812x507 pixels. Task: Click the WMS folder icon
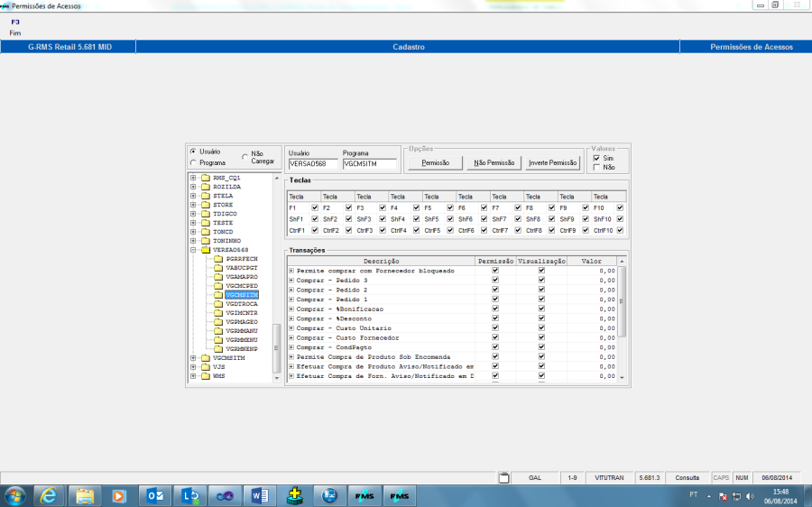[x=206, y=376]
